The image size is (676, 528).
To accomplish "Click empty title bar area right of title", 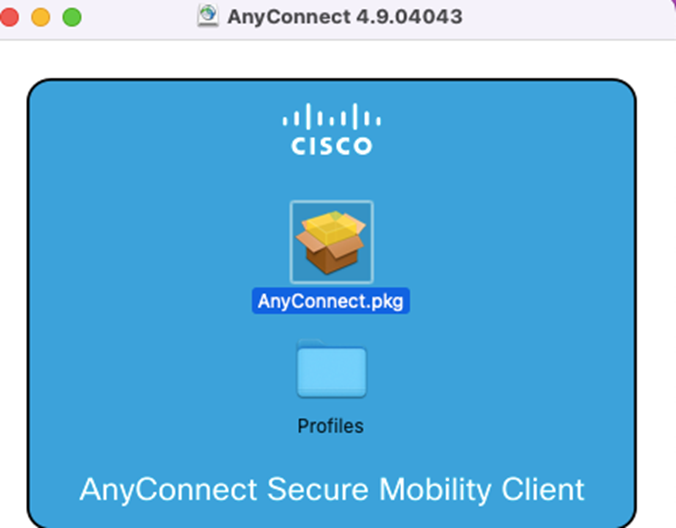I will [560, 17].
